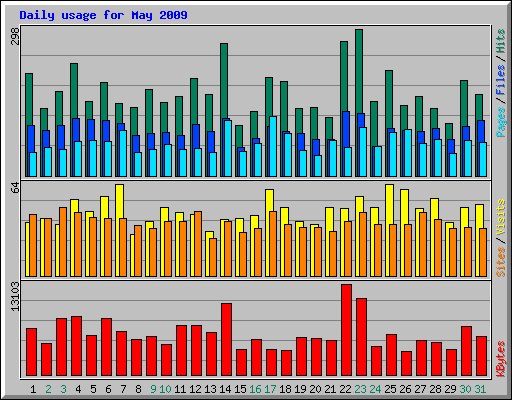Click day 28 on the x-axis
This screenshot has height=400, width=512.
pyautogui.click(x=435, y=389)
